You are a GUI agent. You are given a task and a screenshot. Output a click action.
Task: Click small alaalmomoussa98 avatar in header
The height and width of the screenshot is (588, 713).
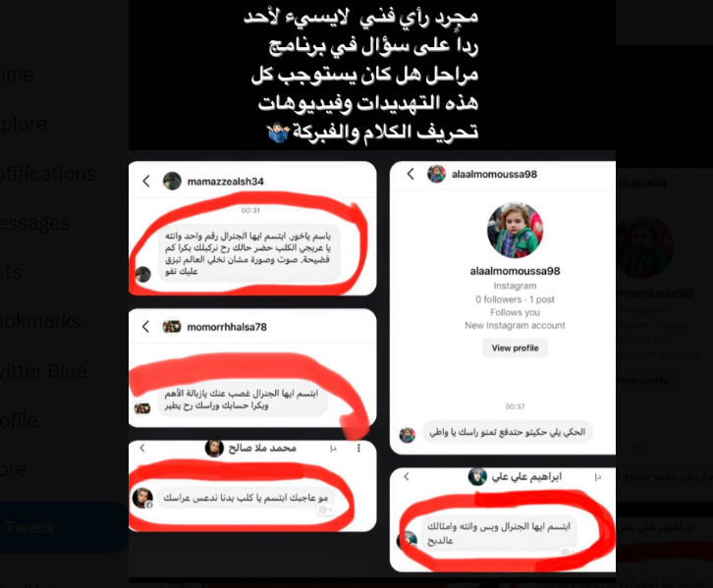coord(436,174)
